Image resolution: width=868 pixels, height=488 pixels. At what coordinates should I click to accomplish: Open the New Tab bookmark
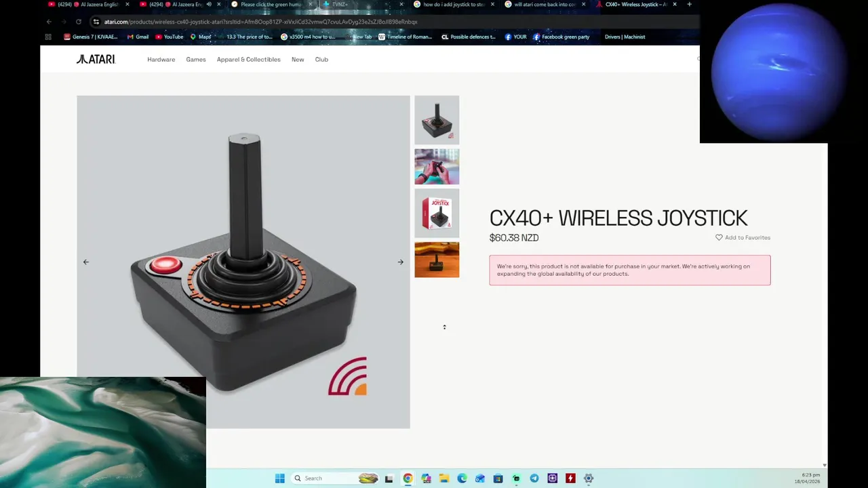[359, 37]
